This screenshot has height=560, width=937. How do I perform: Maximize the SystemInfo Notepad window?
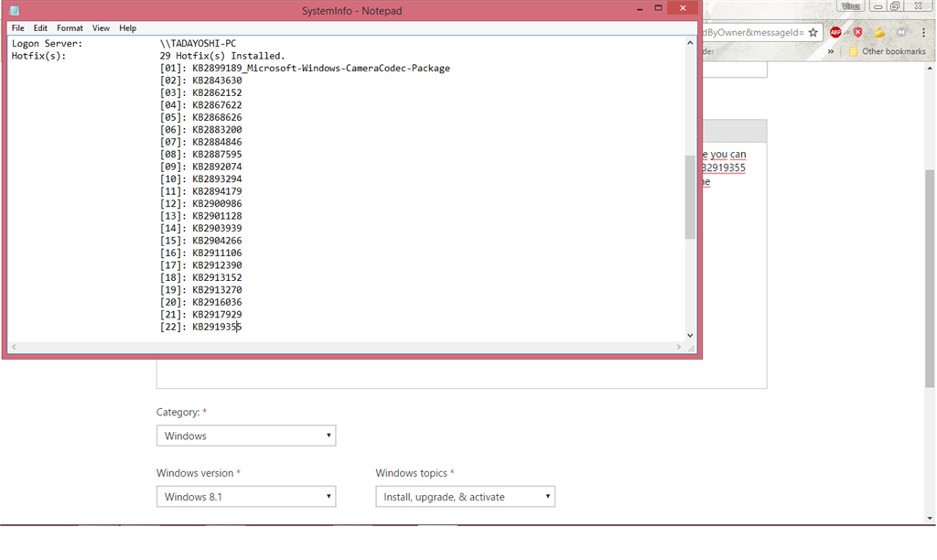658,8
